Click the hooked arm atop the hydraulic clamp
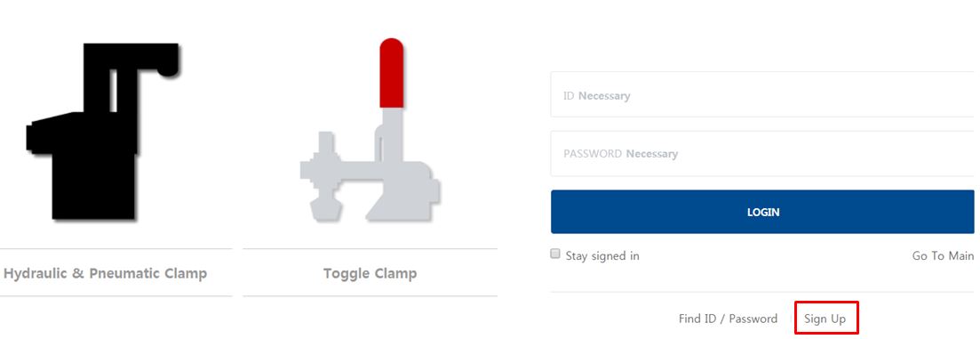 [145, 60]
